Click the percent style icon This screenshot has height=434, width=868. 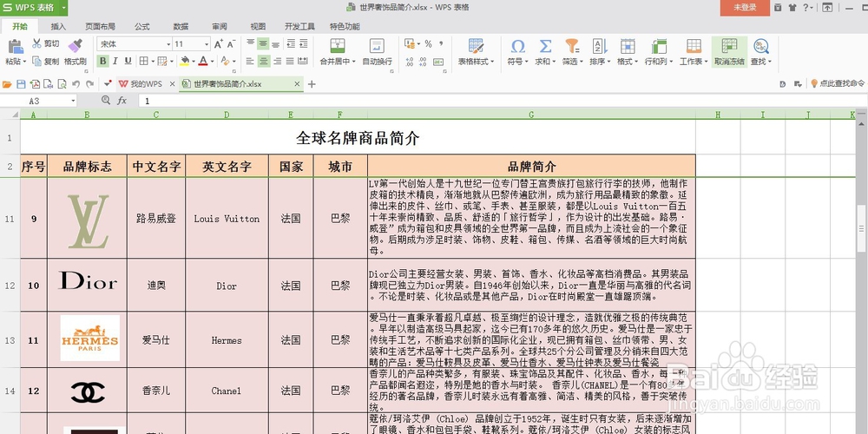coord(428,43)
